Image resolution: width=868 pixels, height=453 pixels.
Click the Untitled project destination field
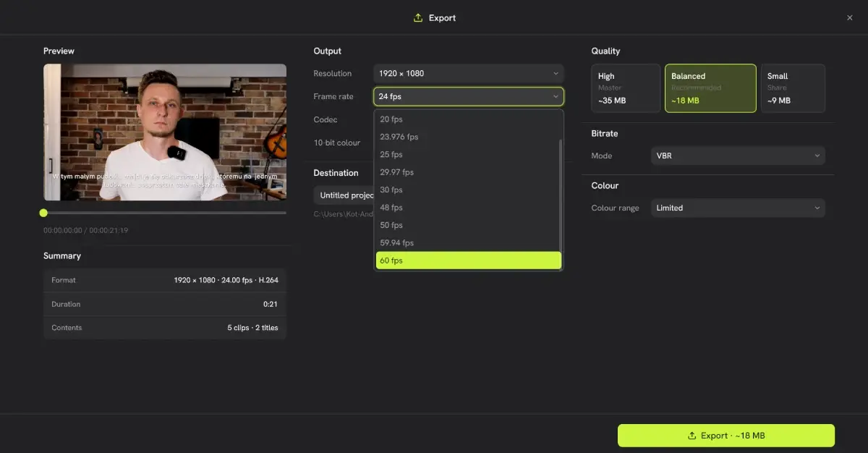pos(344,195)
